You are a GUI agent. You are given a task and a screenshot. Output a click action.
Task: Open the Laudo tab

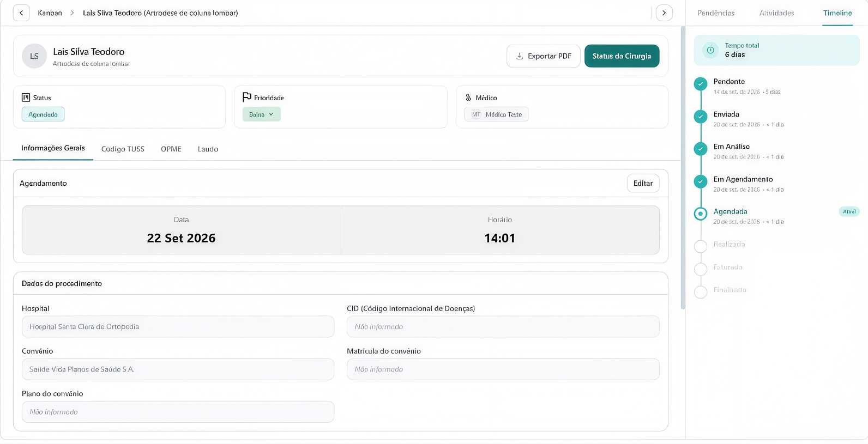[x=208, y=149]
